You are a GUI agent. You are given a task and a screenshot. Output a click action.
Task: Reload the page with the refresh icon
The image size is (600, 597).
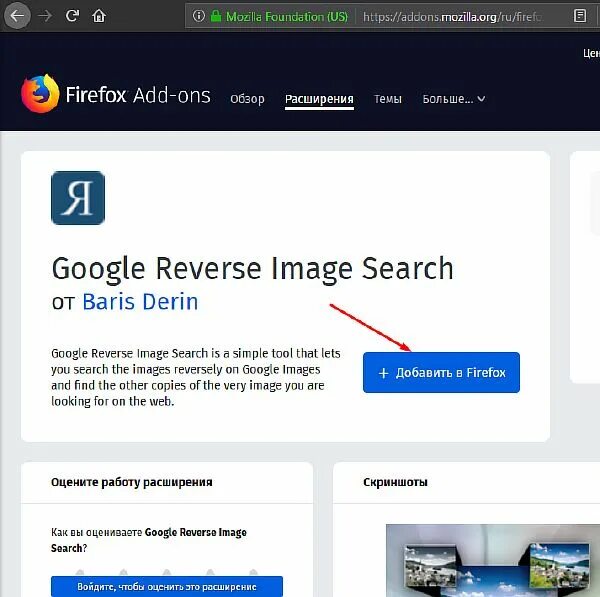pyautogui.click(x=72, y=16)
